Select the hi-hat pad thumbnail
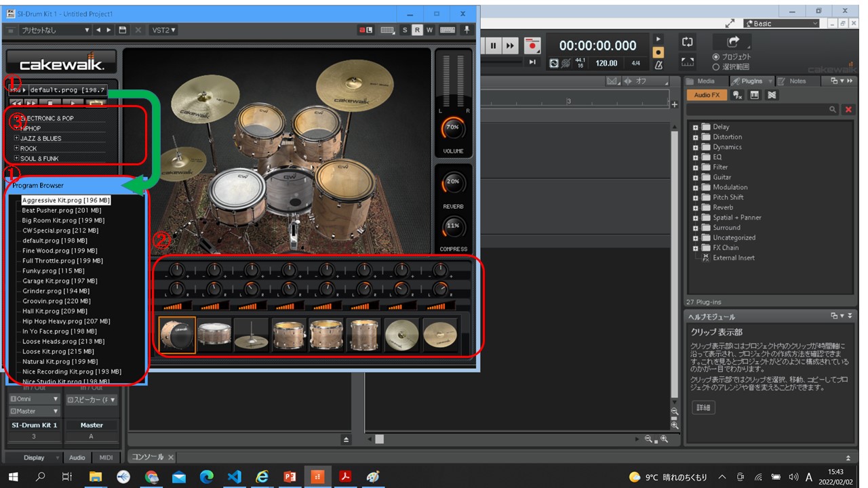 click(252, 335)
